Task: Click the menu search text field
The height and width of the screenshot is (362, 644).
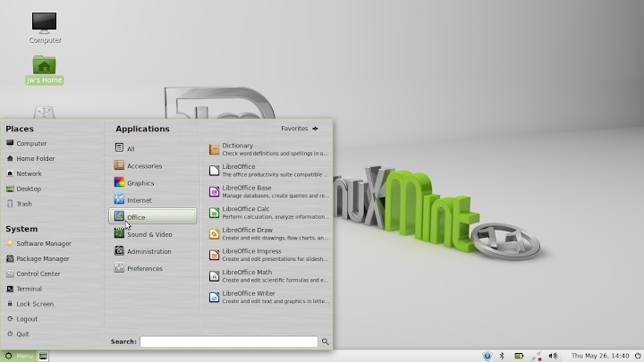Action: tap(229, 341)
